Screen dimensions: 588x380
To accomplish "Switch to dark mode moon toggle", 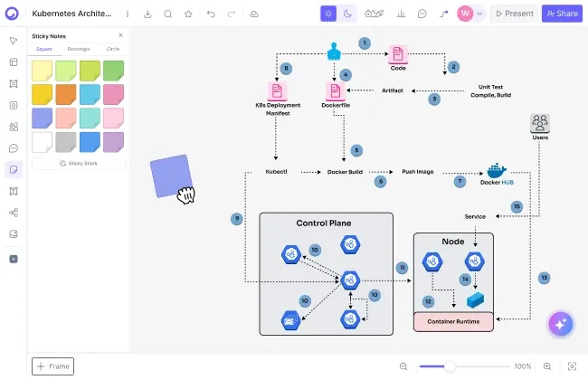I will pos(347,14).
